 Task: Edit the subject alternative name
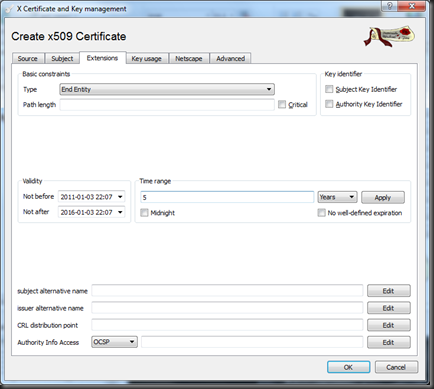coord(389,291)
